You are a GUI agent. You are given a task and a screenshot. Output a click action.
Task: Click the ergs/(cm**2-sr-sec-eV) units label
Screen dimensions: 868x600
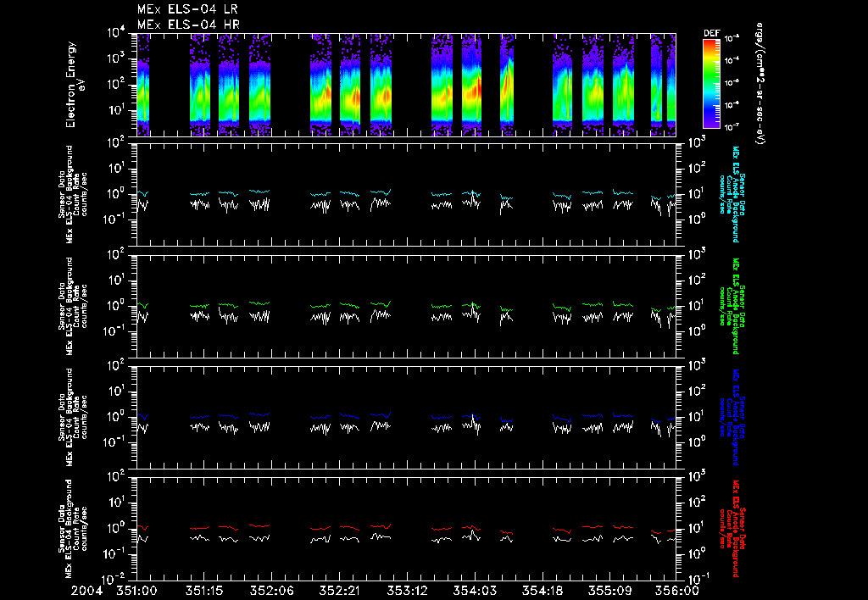click(759, 84)
